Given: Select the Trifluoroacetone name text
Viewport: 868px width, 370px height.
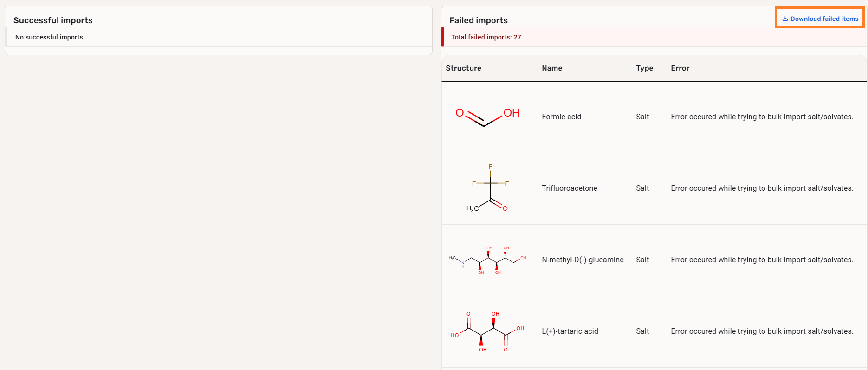Looking at the screenshot, I should click(569, 188).
